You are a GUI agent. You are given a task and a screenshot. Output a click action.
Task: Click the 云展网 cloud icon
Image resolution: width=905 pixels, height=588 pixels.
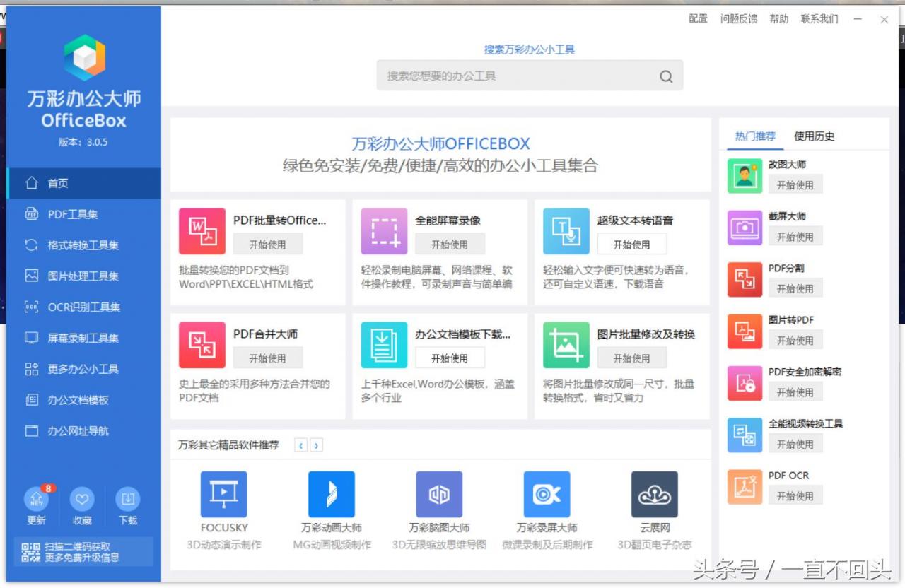click(x=654, y=495)
